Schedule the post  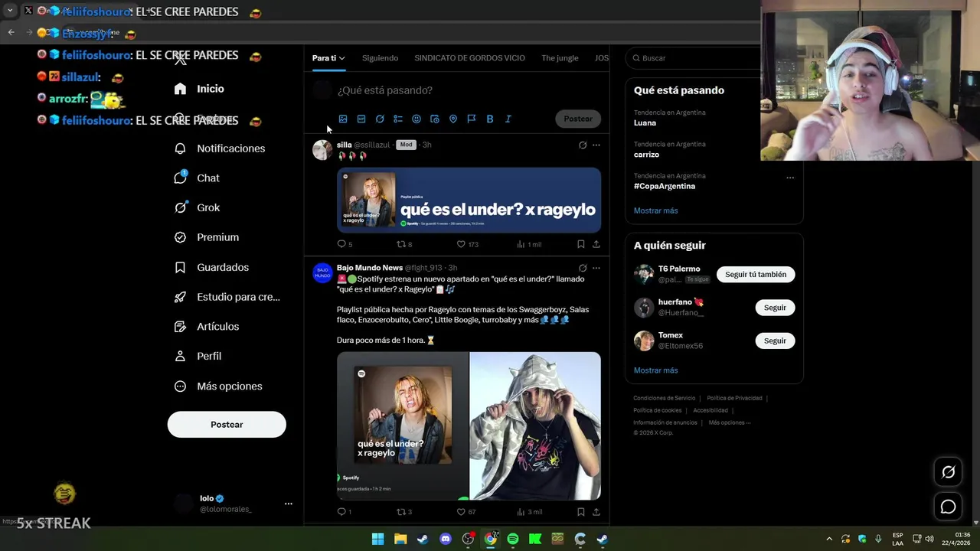[435, 119]
